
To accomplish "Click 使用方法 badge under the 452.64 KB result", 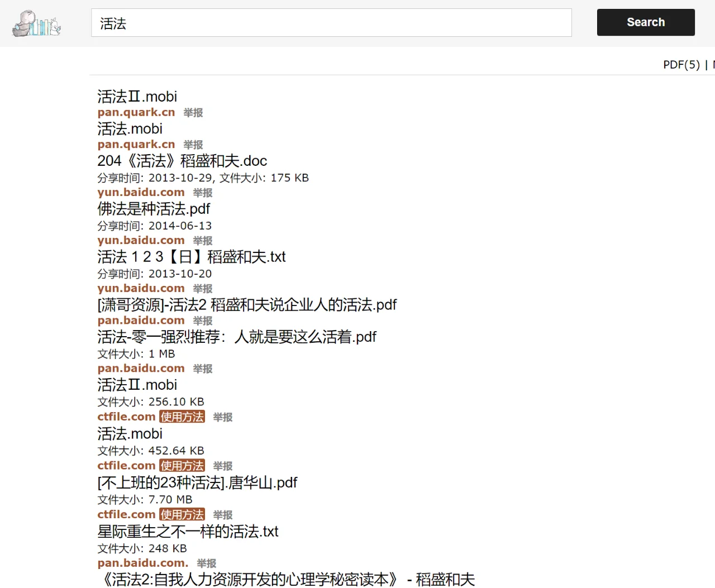I will pos(182,466).
